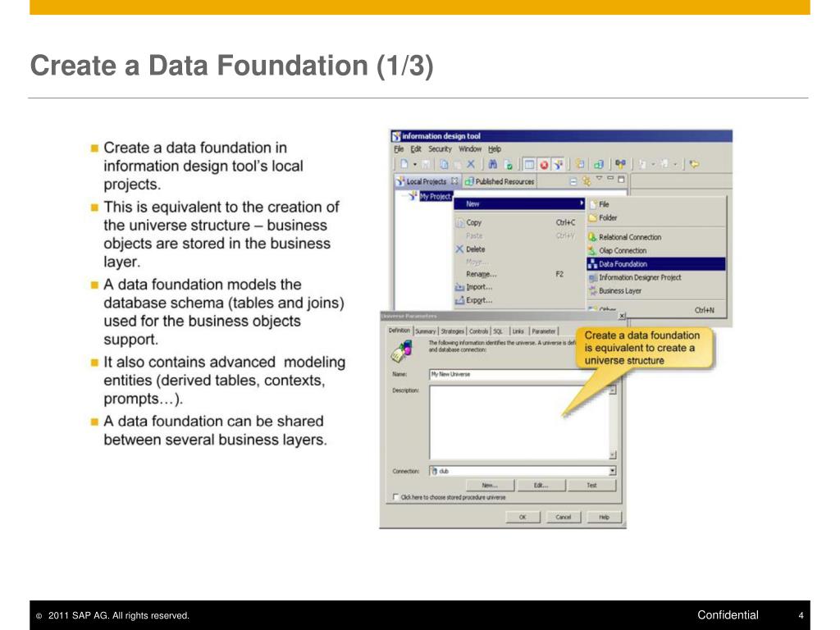Switch to the Published Resources tab

pyautogui.click(x=500, y=181)
